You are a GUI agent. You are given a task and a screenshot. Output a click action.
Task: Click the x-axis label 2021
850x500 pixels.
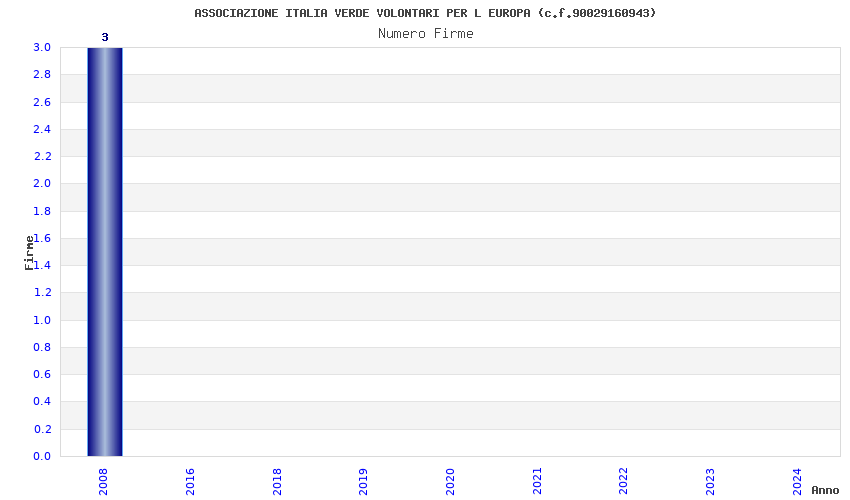pyautogui.click(x=537, y=482)
